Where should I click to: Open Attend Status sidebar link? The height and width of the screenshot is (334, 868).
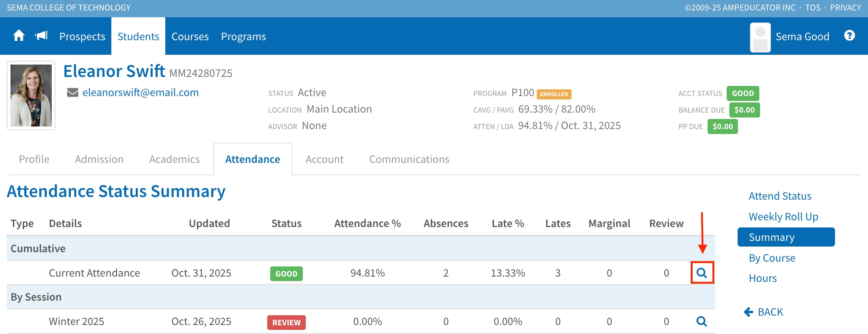780,196
